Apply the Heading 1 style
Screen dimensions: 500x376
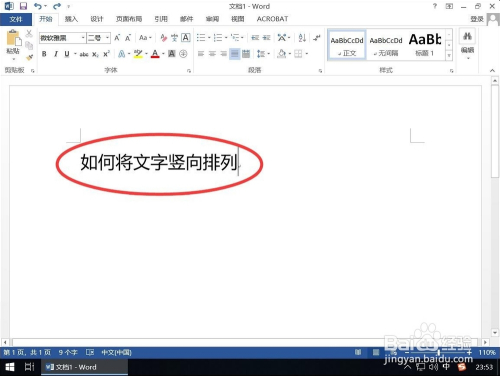[425, 45]
